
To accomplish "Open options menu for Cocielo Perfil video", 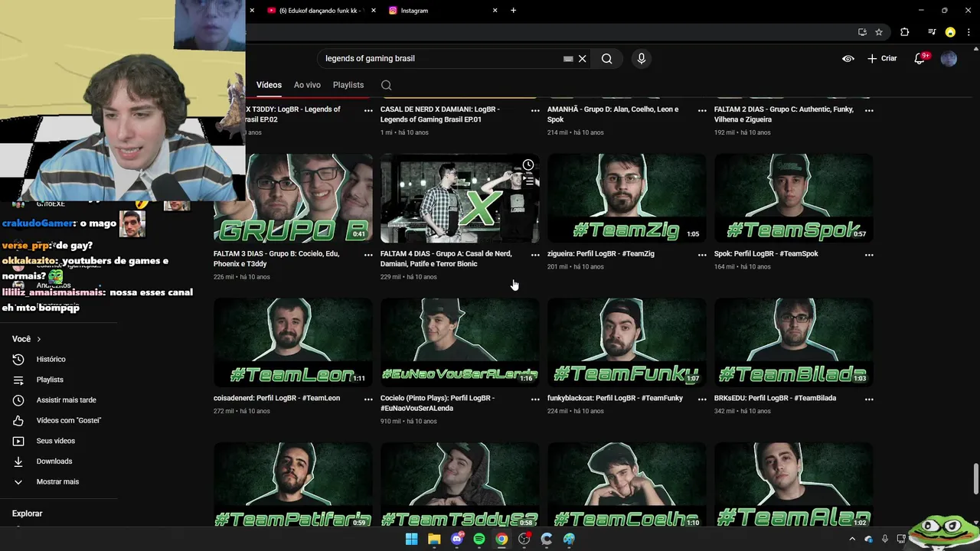I will pos(535,399).
